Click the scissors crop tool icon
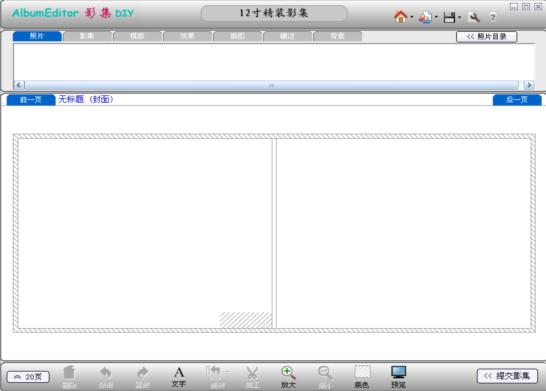The image size is (546, 391). 252,377
